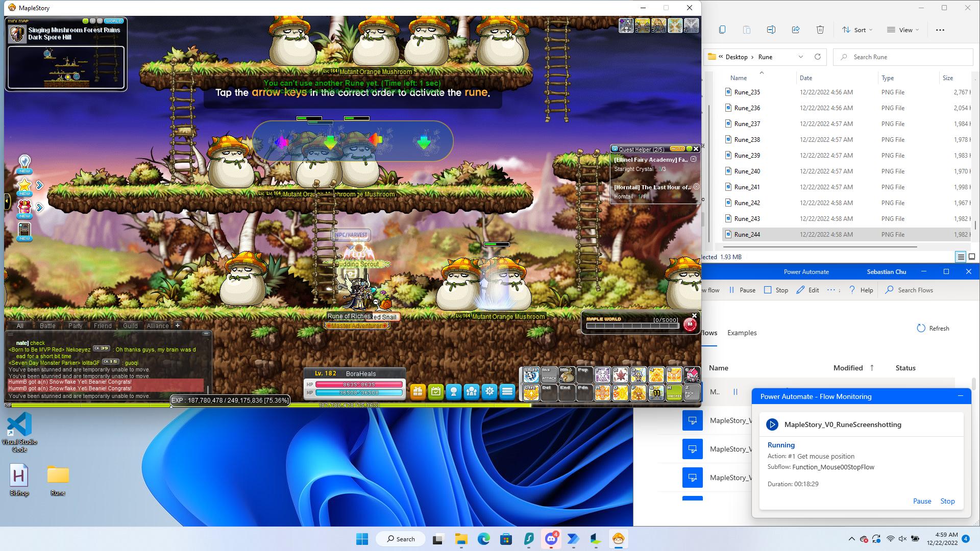980x551 pixels.
Task: Click the Maple World progress bar 0/5000
Action: coord(633,326)
